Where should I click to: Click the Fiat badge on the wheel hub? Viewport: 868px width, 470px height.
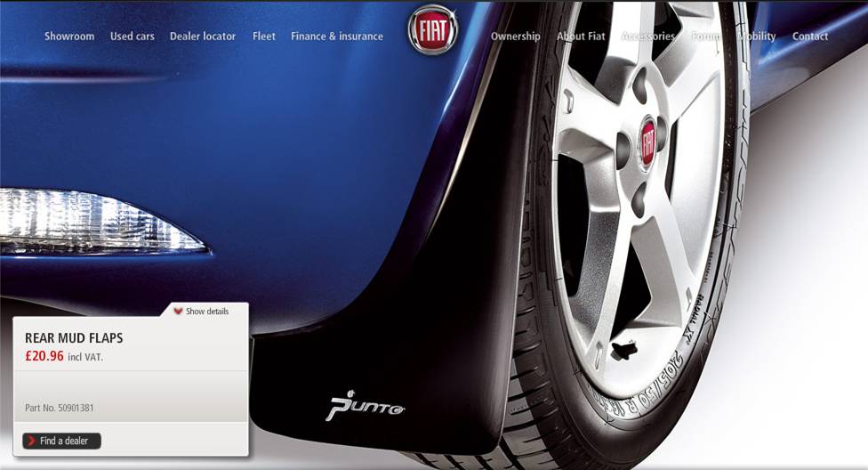pos(647,143)
